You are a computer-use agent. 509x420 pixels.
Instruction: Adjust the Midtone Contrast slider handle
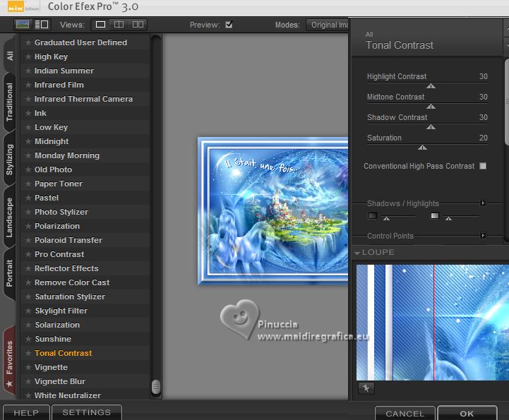tap(431, 107)
